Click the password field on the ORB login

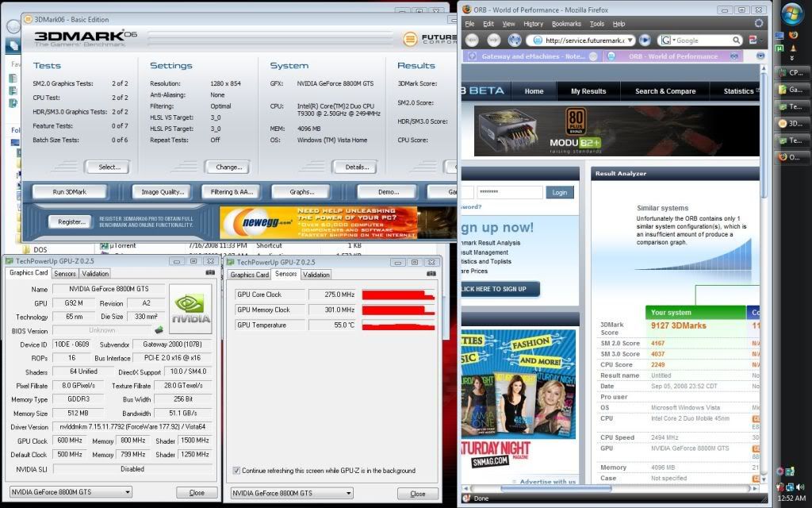509,192
